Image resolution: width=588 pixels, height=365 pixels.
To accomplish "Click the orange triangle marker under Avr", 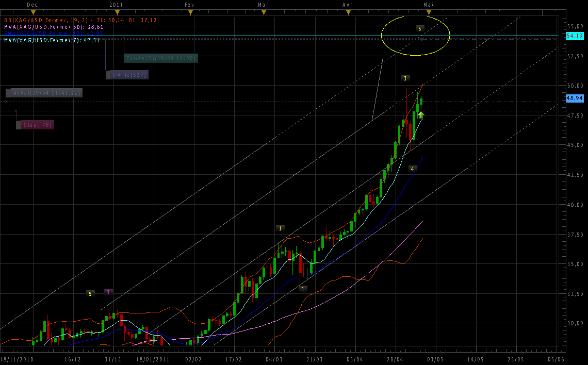I will tap(349, 11).
